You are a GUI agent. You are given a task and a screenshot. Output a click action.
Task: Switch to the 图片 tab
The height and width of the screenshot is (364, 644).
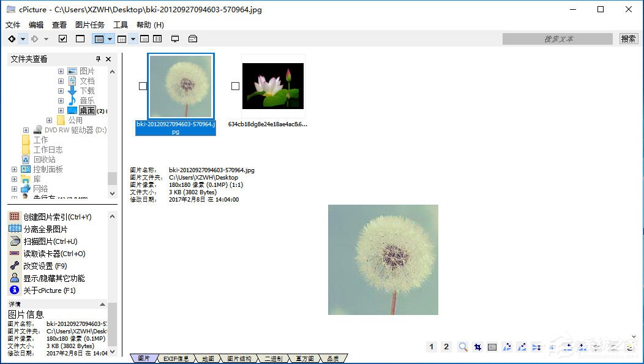144,358
